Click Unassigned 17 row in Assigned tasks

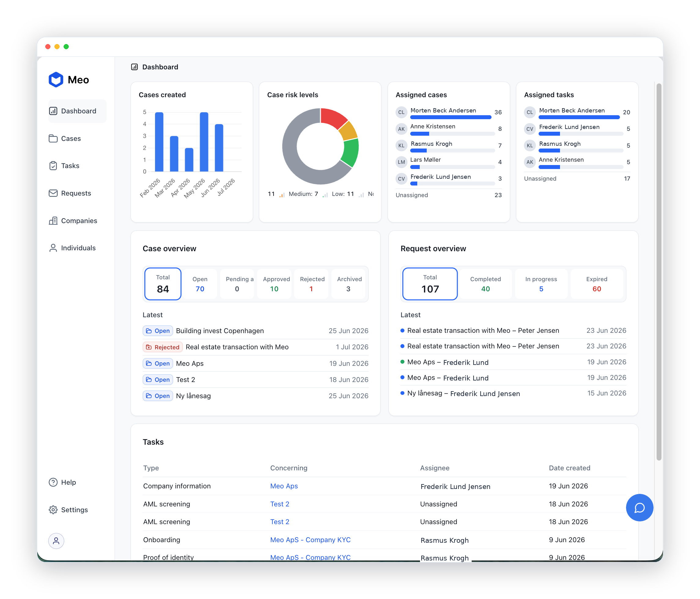pos(577,178)
